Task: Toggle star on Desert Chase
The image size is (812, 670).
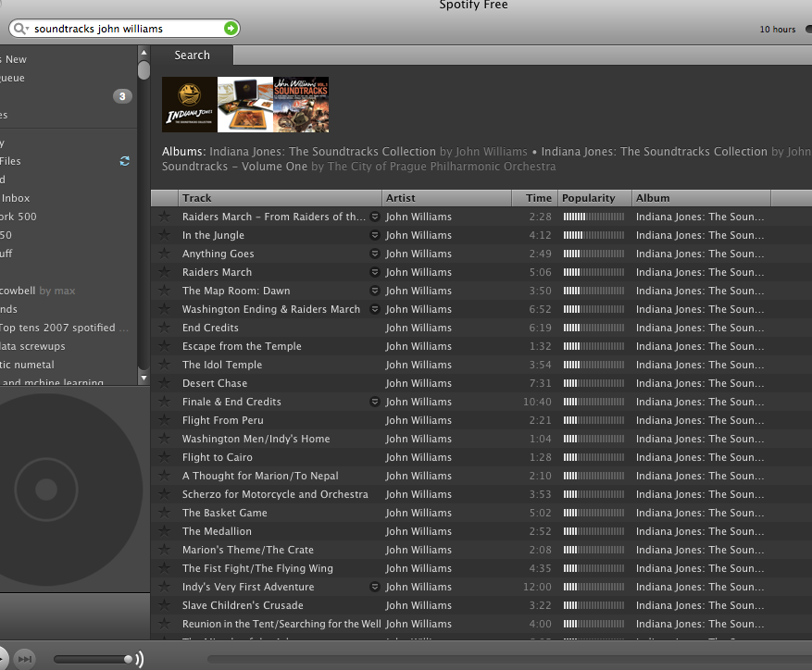Action: [x=165, y=383]
